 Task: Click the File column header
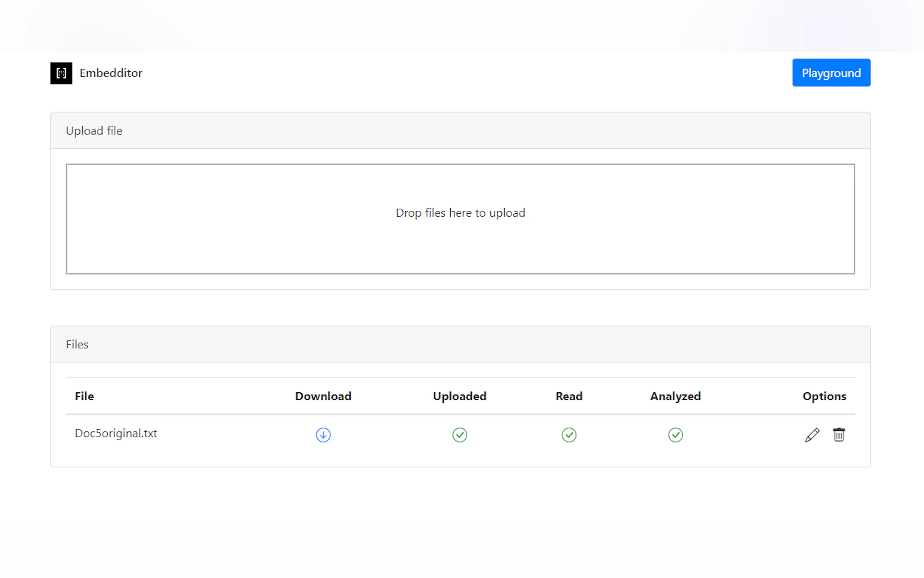pos(84,396)
